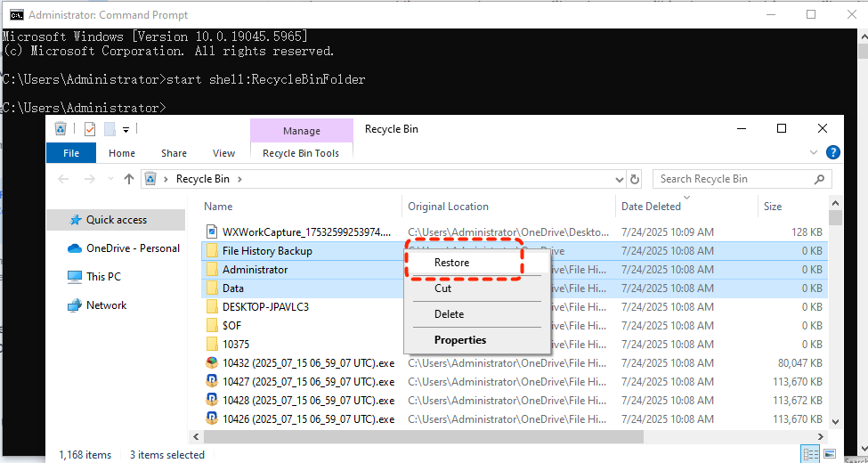Select the 10427 exe file icon
The width and height of the screenshot is (868, 463).
(212, 382)
